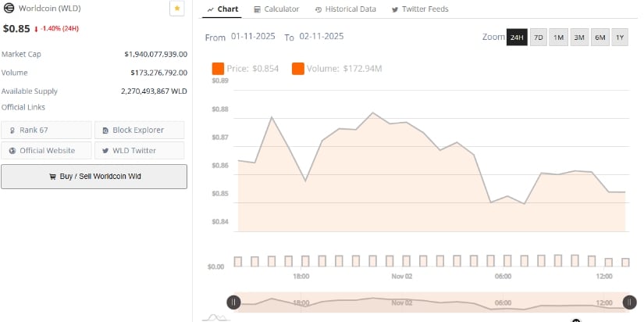Open the Block Explorer link
644x322 pixels.
pos(139,130)
